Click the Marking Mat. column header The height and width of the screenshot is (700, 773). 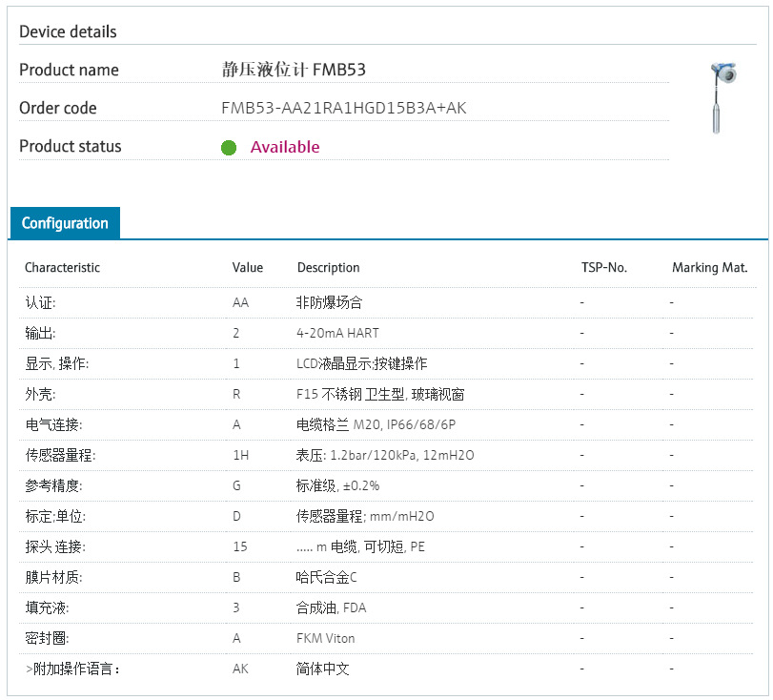point(710,268)
